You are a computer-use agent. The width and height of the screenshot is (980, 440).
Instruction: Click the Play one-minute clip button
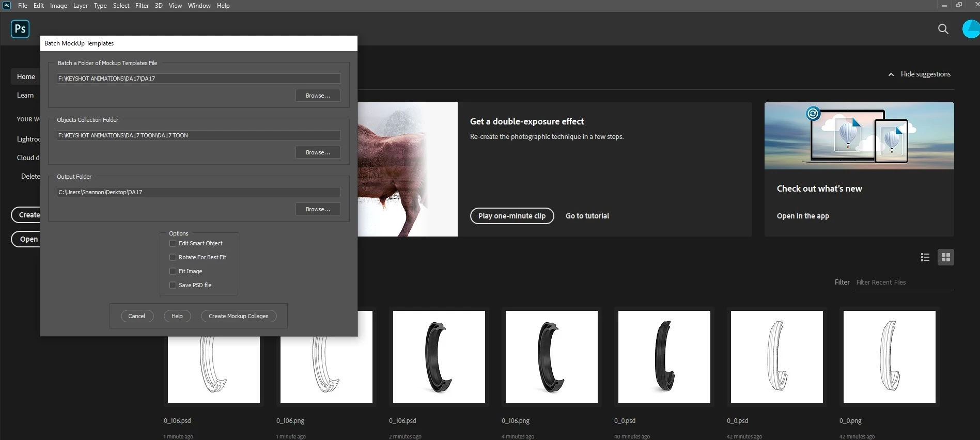(x=512, y=216)
